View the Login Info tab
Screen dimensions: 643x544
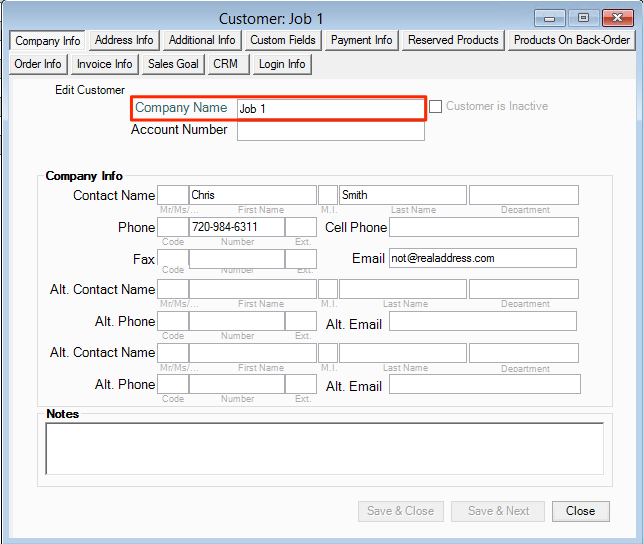click(282, 64)
